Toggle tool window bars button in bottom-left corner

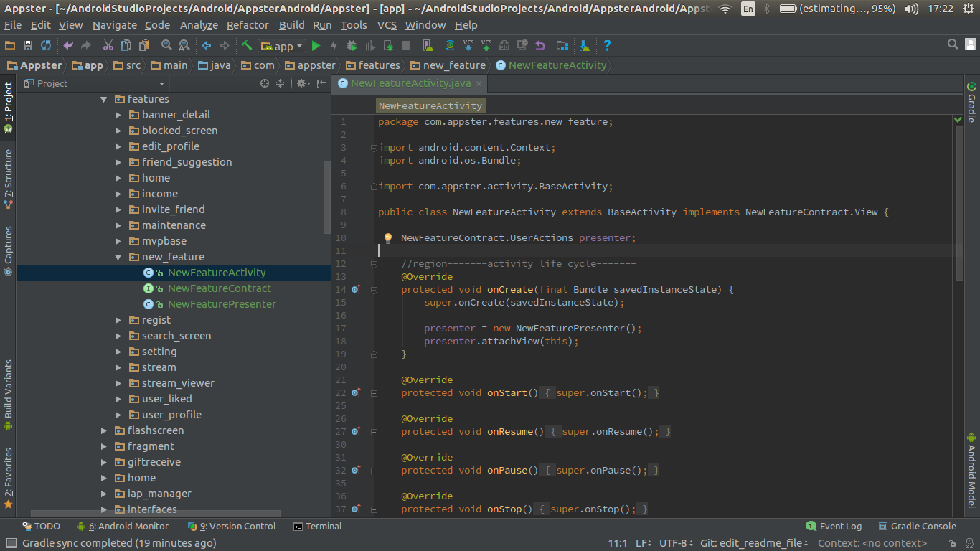[10, 544]
